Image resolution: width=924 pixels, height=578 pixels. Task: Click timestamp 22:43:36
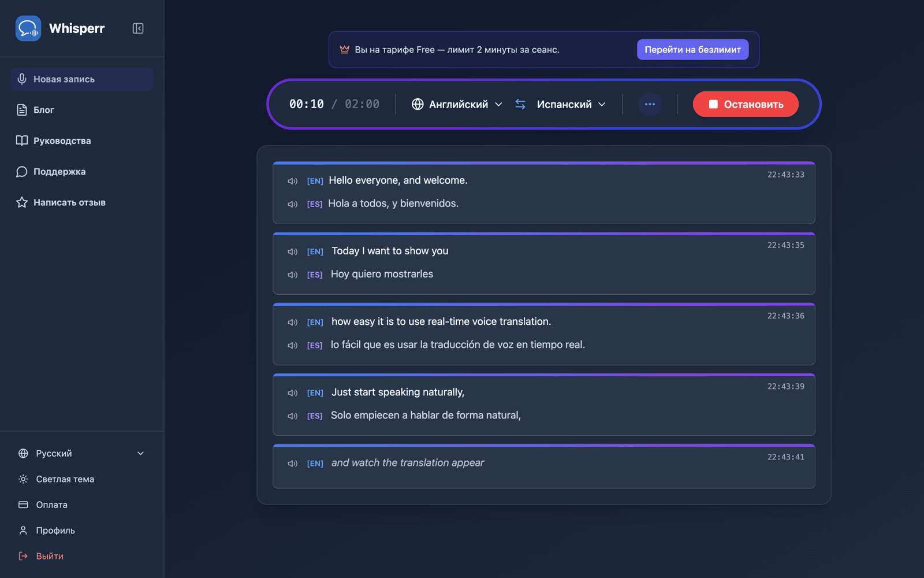pos(785,316)
